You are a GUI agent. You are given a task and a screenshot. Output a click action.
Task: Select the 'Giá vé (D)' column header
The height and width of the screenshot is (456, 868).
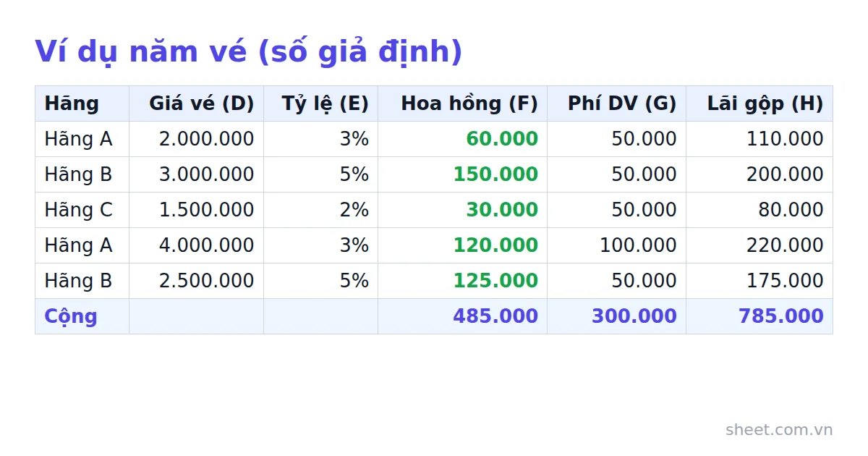point(197,104)
